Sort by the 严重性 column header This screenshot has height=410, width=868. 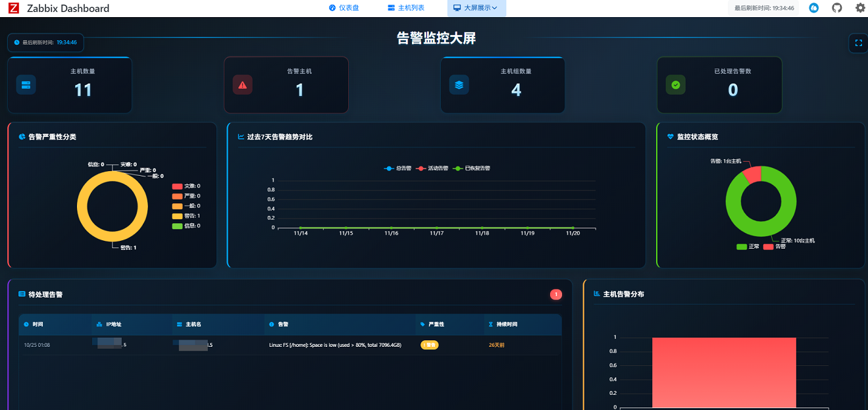click(436, 324)
